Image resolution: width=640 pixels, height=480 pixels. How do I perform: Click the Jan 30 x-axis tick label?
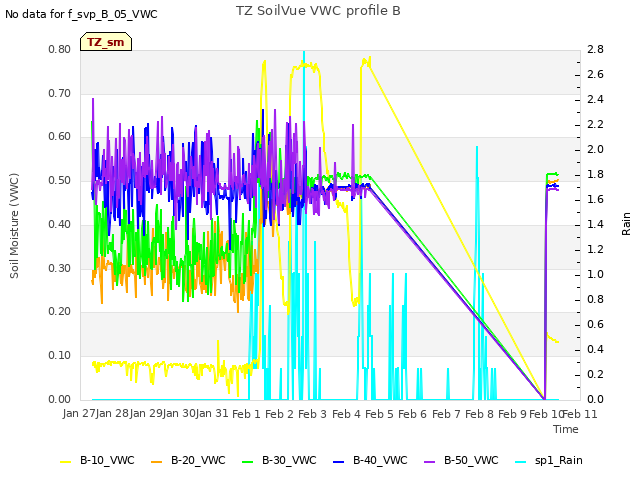click(179, 413)
